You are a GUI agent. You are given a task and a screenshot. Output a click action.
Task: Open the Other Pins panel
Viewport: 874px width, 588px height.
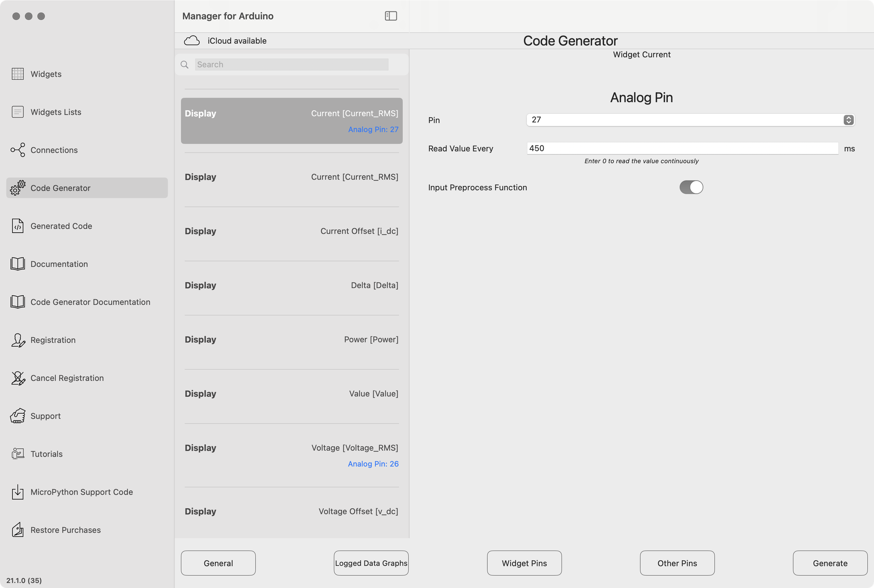(677, 563)
